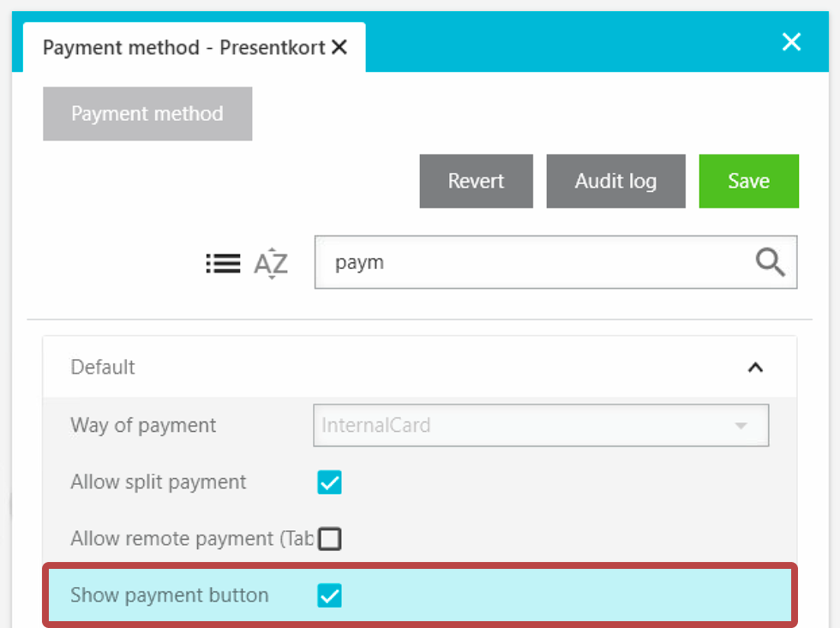Click into the search field containing paym
840x628 pixels.
click(531, 263)
